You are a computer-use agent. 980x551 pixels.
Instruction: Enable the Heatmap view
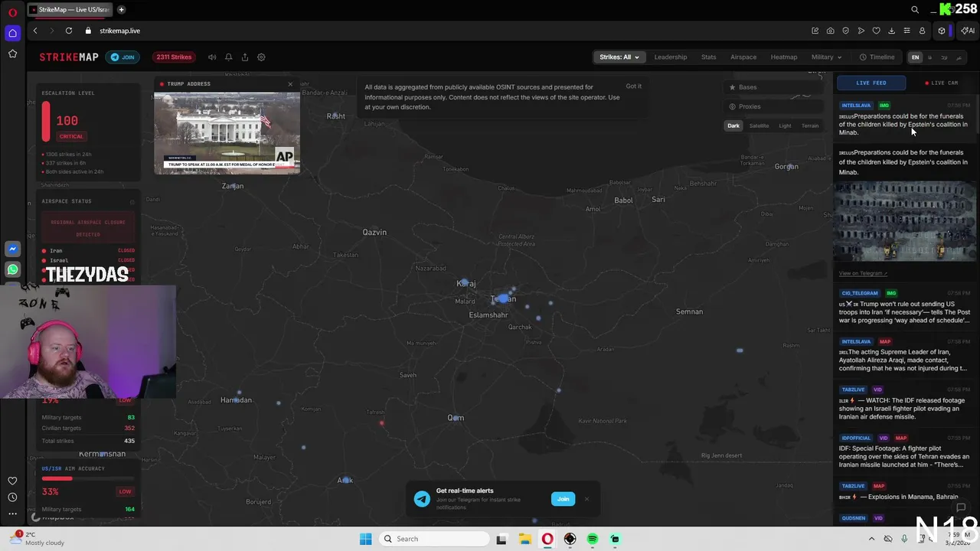784,57
